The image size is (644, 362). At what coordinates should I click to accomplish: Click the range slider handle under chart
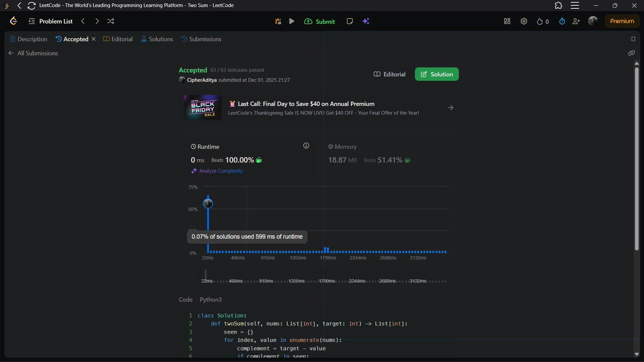point(206,274)
